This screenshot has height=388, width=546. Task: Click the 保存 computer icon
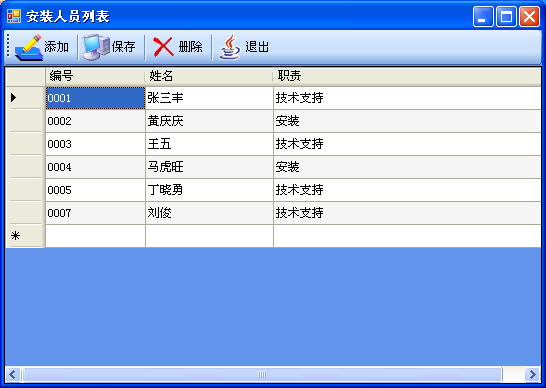click(x=96, y=47)
